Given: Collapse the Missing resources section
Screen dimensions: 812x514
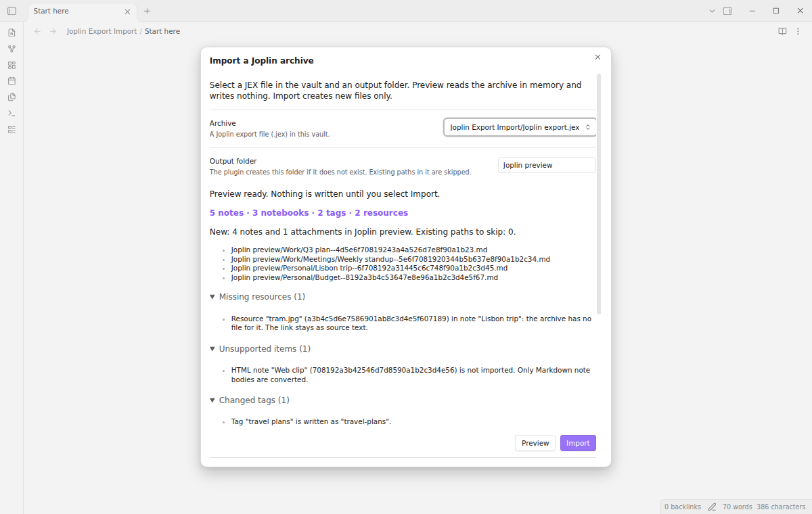Looking at the screenshot, I should [257, 297].
